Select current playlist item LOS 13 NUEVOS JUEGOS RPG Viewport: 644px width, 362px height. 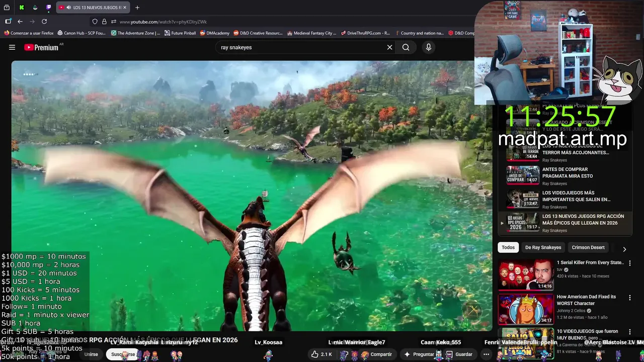[x=565, y=223]
